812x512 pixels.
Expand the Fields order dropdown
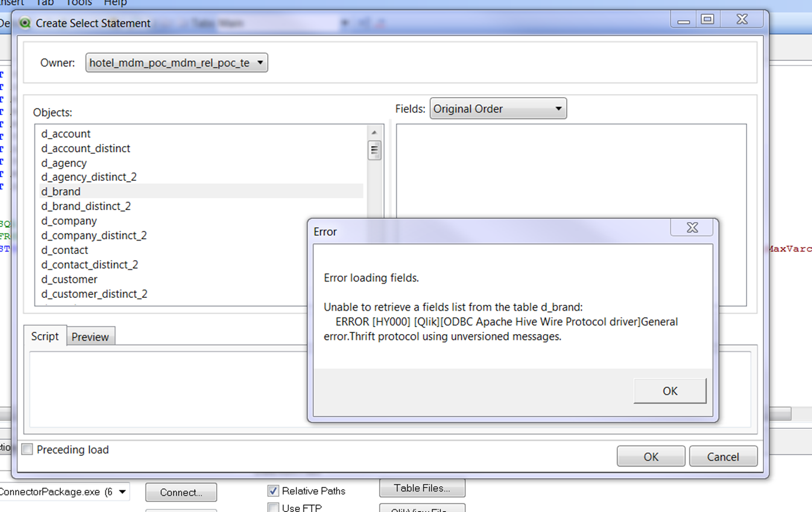coord(498,109)
